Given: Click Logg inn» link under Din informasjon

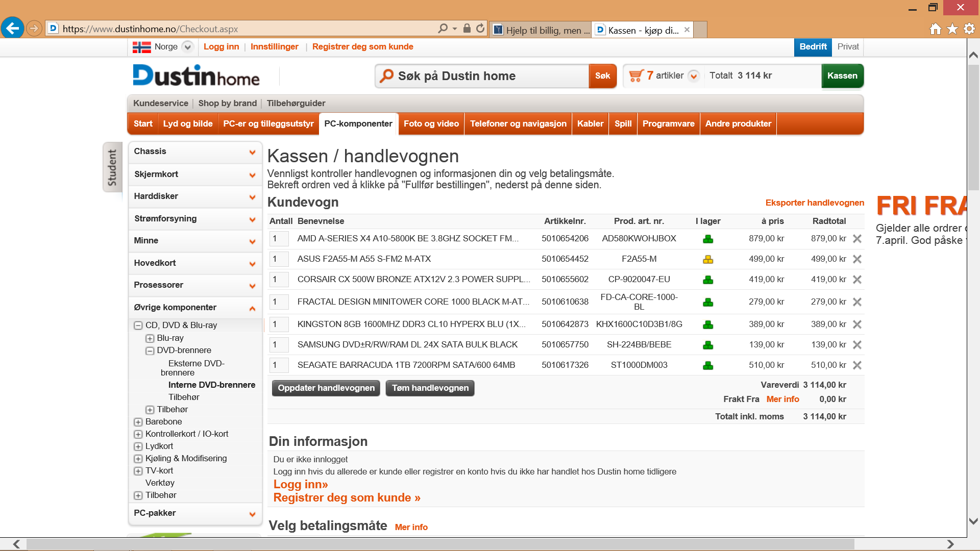Looking at the screenshot, I should (301, 485).
